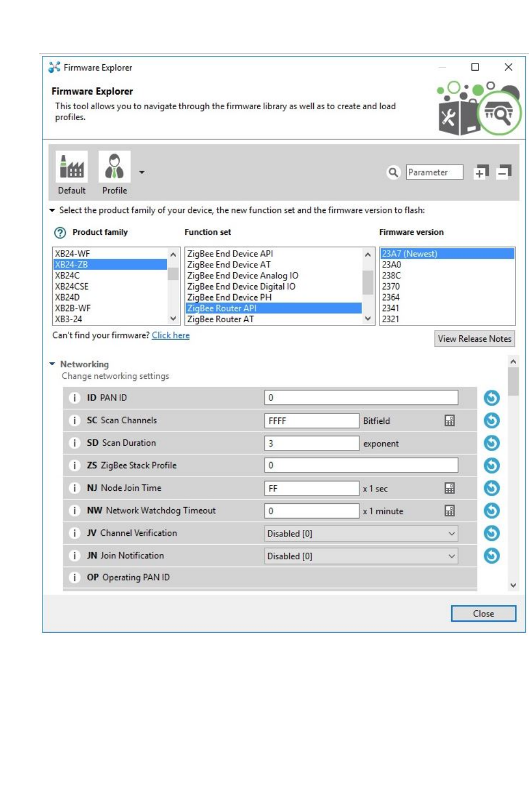Click the PAN ID value field
This screenshot has height=812, width=529.
[x=361, y=398]
